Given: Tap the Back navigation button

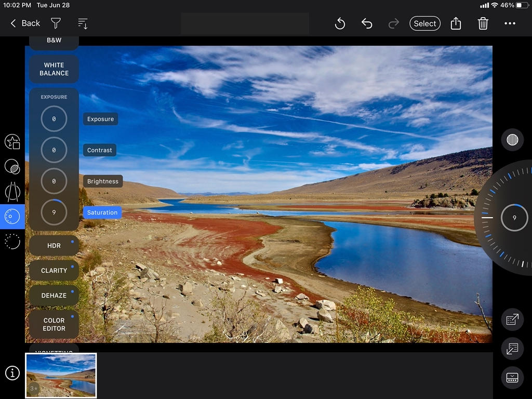Looking at the screenshot, I should tap(24, 23).
